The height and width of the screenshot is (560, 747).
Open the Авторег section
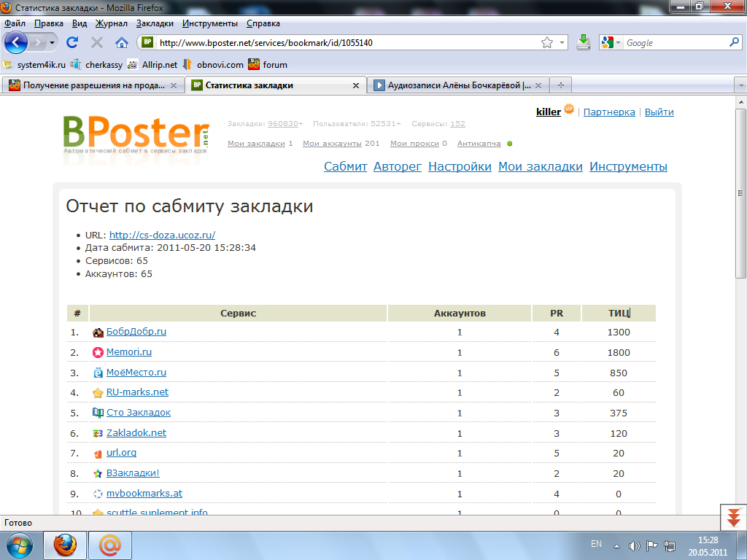coord(398,167)
